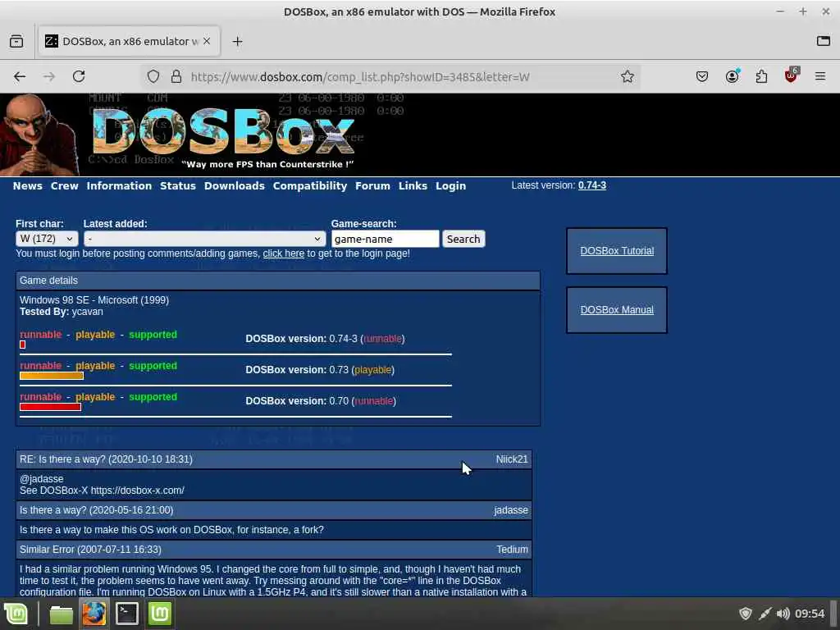The height and width of the screenshot is (630, 840).
Task: Click the game-name search field
Action: point(386,239)
